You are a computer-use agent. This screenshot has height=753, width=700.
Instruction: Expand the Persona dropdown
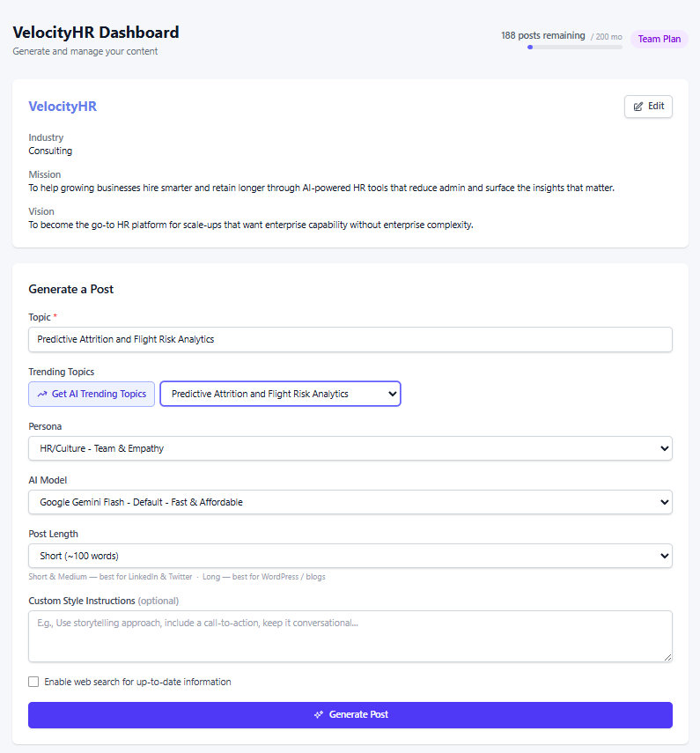pyautogui.click(x=350, y=448)
